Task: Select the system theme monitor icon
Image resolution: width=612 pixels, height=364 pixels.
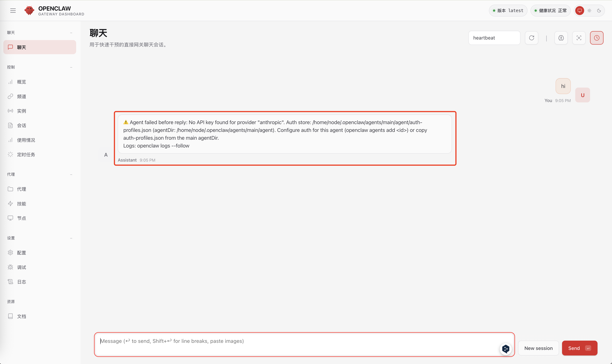Action: coord(580,11)
